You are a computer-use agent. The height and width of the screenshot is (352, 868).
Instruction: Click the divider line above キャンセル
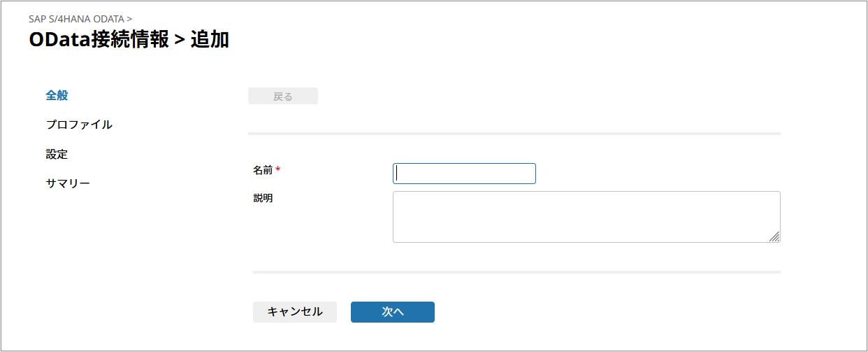coord(516,272)
